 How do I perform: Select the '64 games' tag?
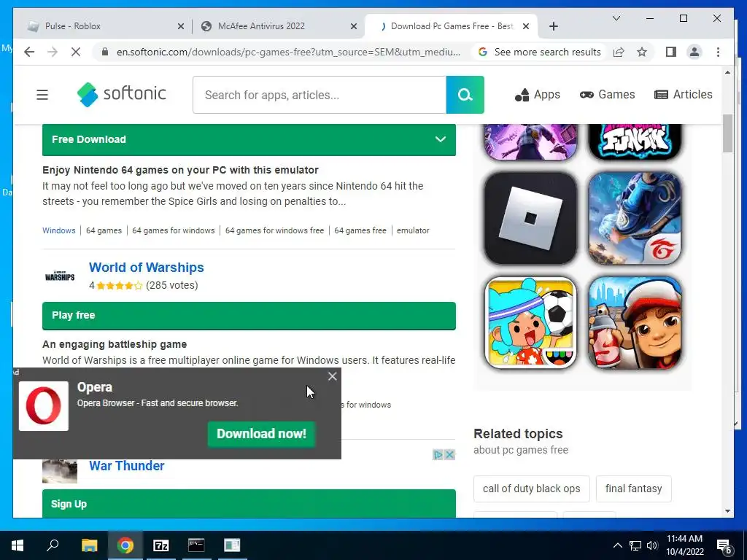[104, 230]
